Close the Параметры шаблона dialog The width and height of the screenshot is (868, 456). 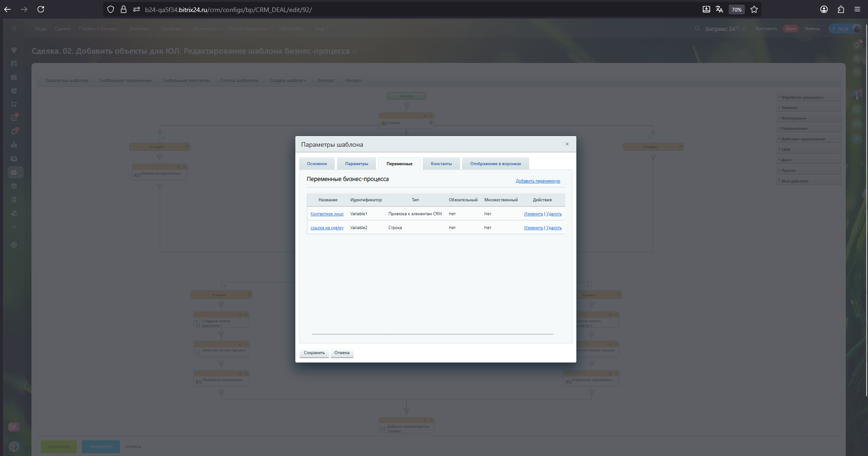coord(567,144)
